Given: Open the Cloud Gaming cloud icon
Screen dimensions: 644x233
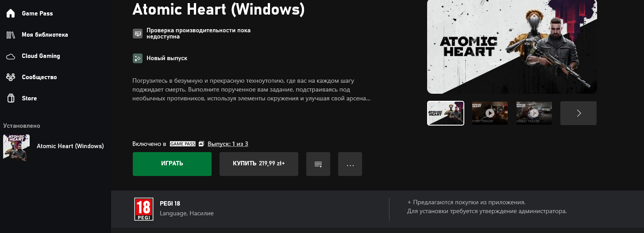Looking at the screenshot, I should [x=11, y=56].
